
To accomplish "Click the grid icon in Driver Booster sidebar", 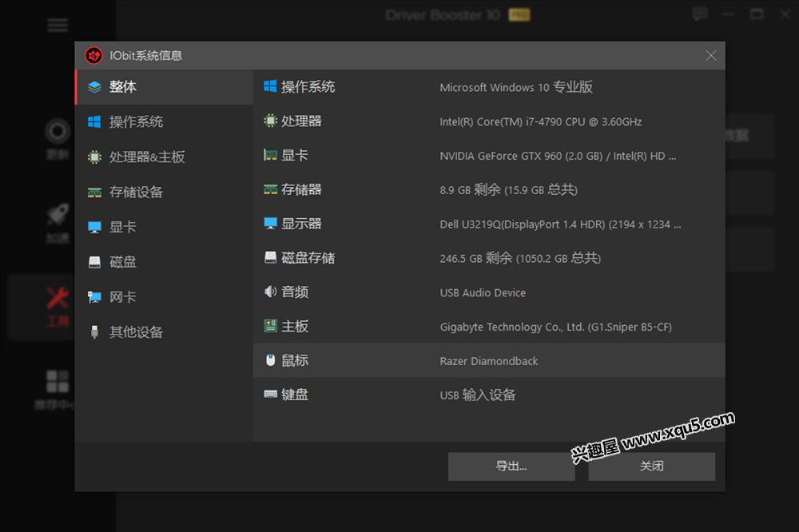I will click(x=58, y=382).
